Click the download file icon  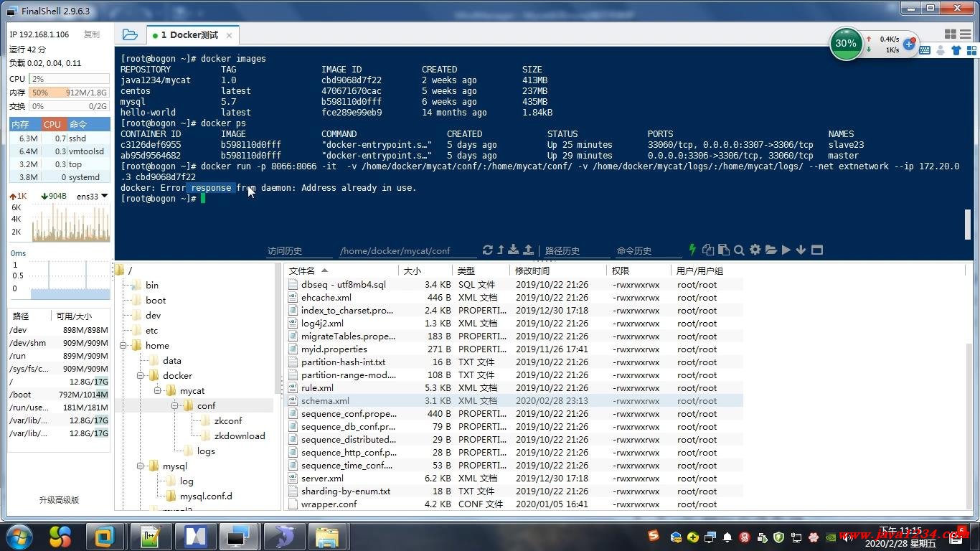514,250
